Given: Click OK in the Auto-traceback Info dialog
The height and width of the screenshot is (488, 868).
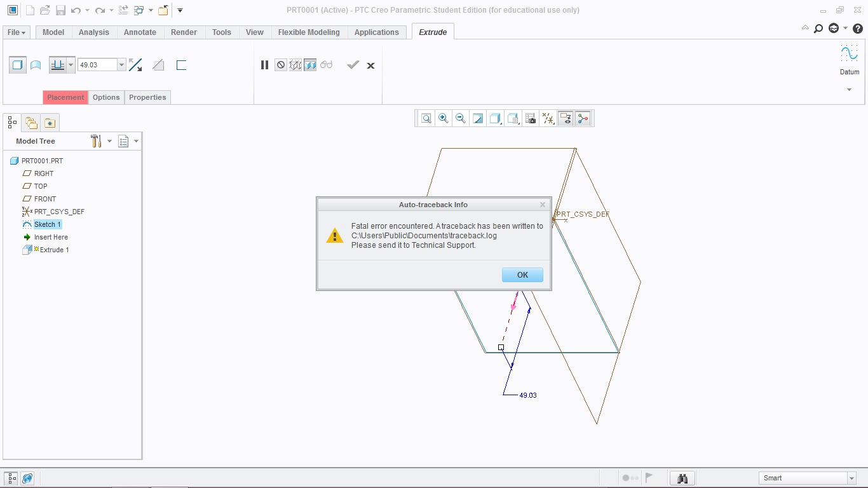Looking at the screenshot, I should tap(522, 274).
